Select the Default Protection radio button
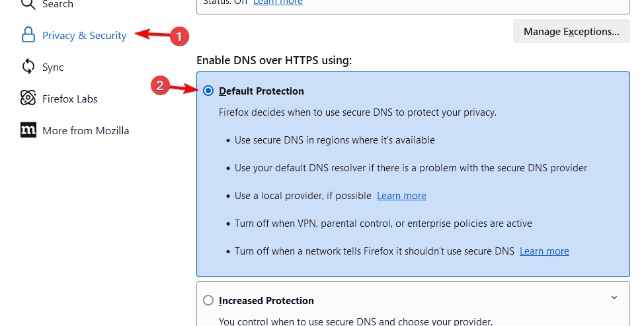This screenshot has width=644, height=326. pyautogui.click(x=208, y=91)
